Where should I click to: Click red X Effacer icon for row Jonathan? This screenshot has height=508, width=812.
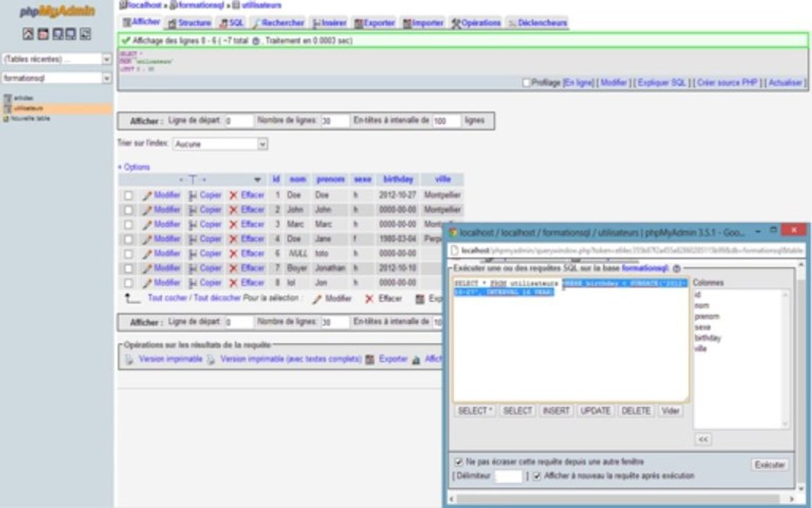click(233, 268)
